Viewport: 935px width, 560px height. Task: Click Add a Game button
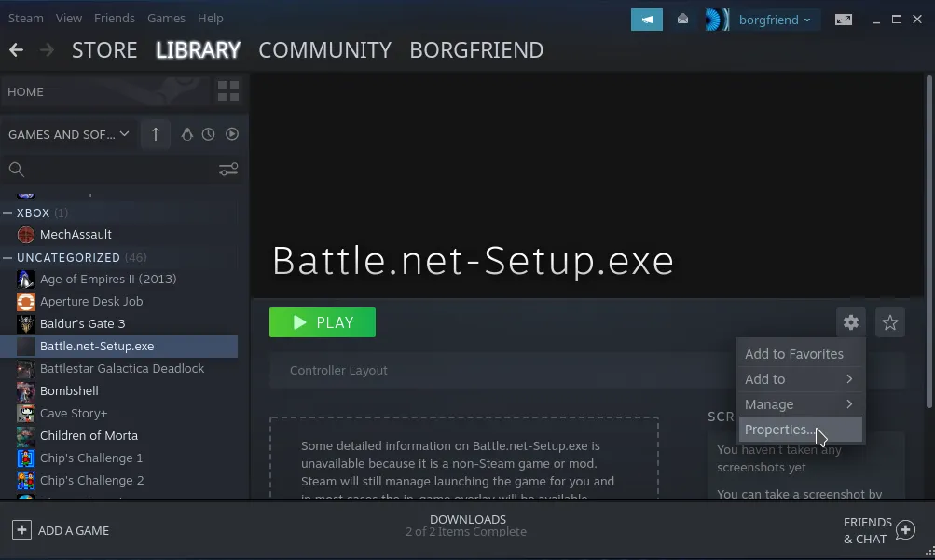(x=62, y=530)
